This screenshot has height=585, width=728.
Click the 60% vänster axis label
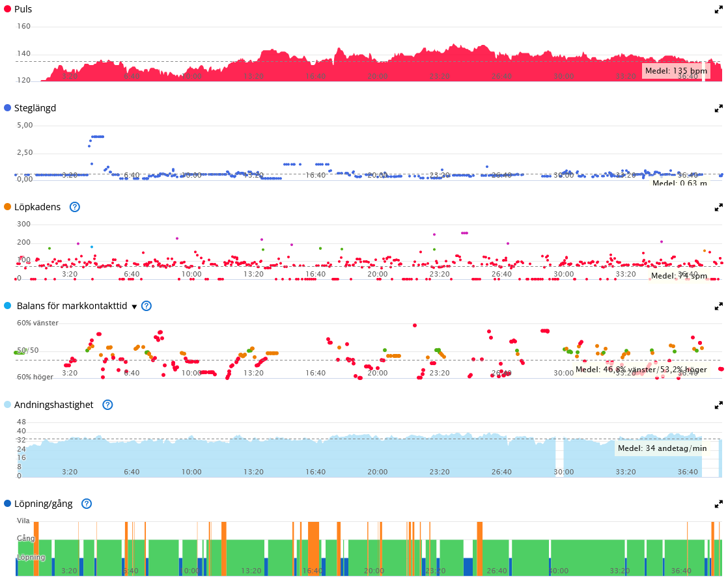tap(38, 323)
